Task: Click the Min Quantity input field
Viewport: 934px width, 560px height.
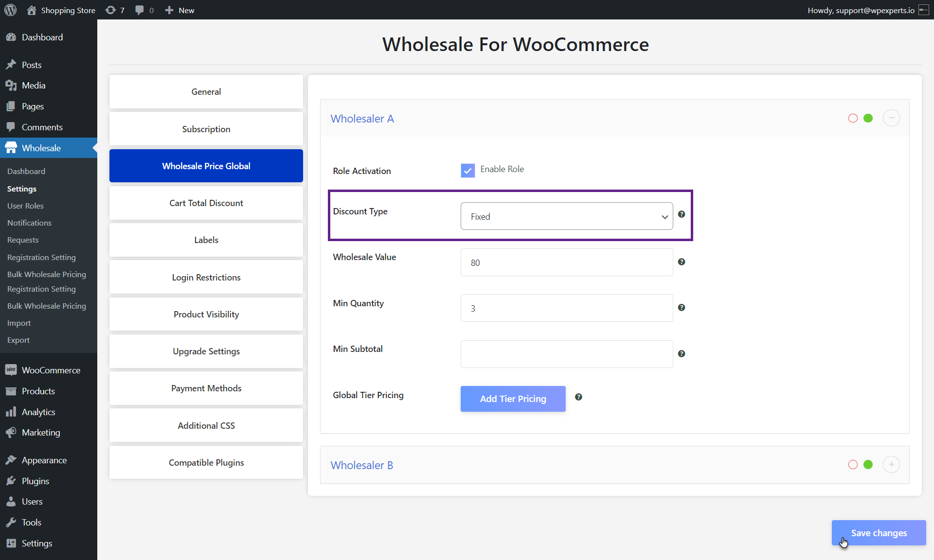Action: click(567, 308)
